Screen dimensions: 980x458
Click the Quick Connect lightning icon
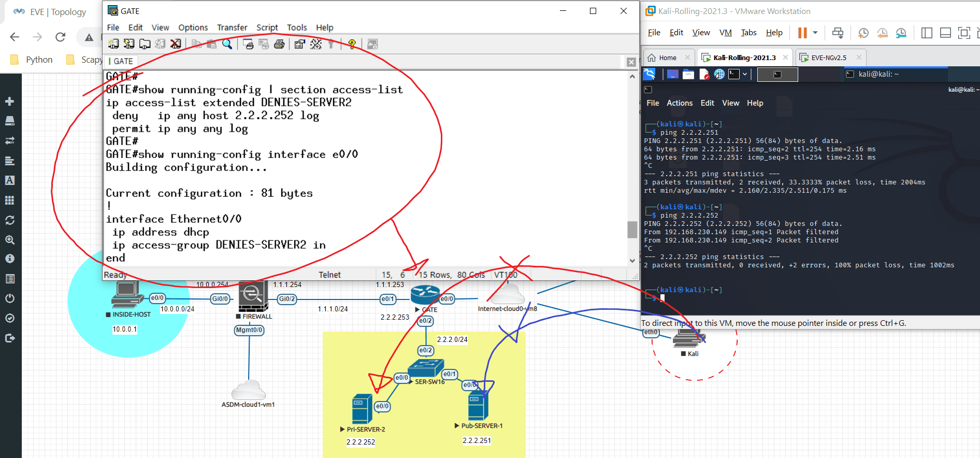tap(129, 44)
